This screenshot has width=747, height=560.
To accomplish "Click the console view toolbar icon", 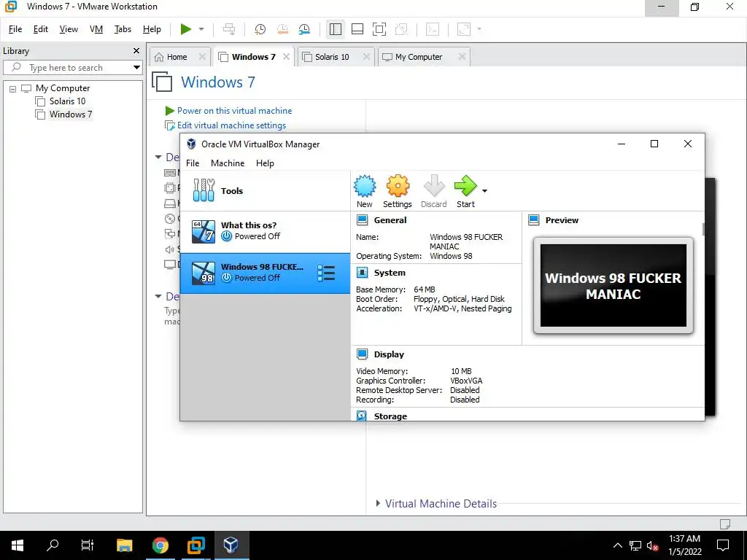I will [x=433, y=29].
